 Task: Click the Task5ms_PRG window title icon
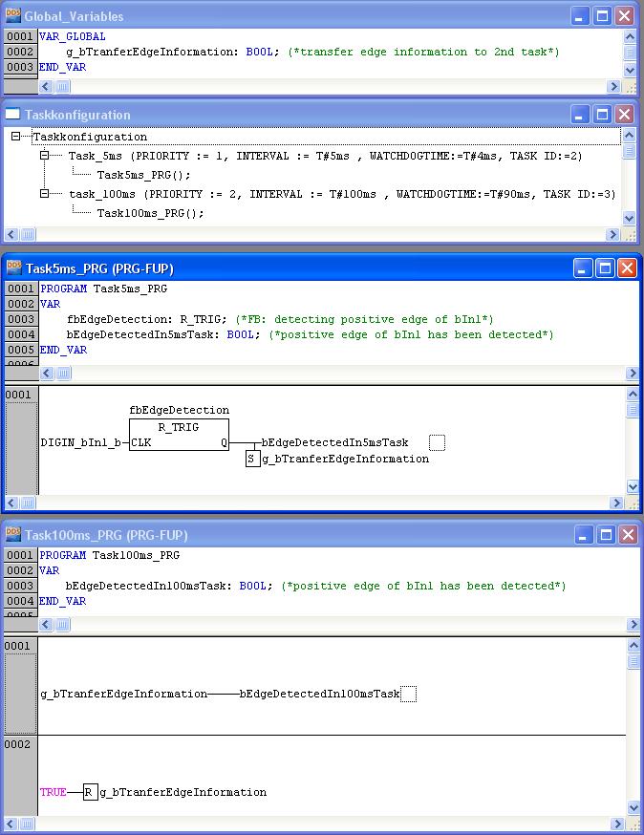click(13, 268)
